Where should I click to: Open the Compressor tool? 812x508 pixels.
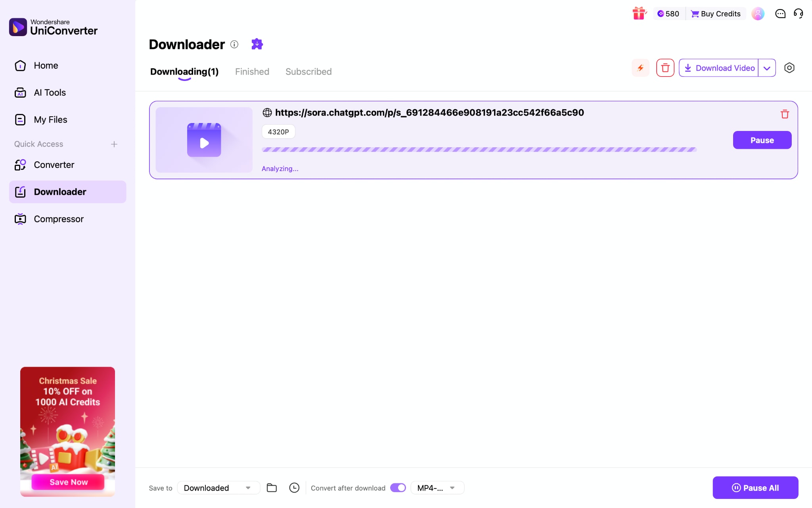tap(58, 219)
